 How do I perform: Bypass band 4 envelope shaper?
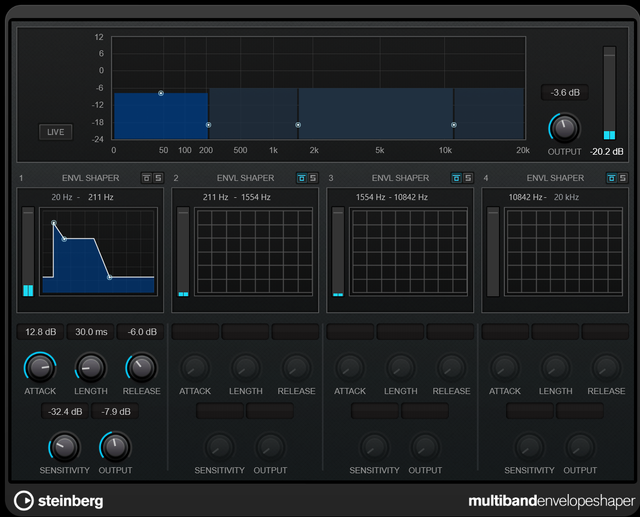click(x=611, y=178)
